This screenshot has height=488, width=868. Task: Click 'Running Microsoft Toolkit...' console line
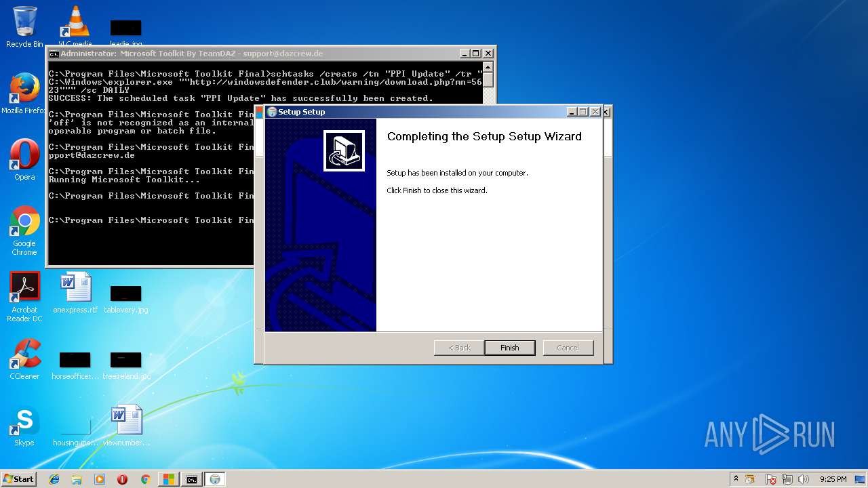[x=124, y=180]
